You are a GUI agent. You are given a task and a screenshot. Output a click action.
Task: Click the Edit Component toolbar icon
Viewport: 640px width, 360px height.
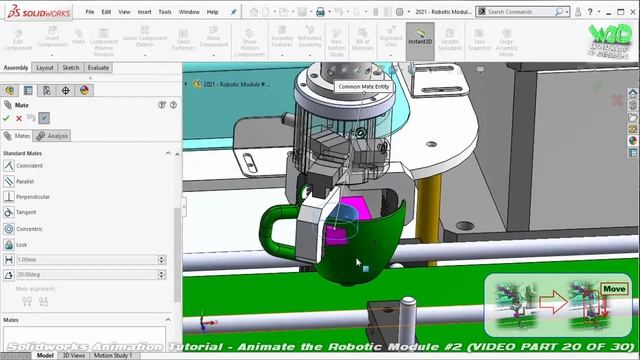[x=18, y=40]
